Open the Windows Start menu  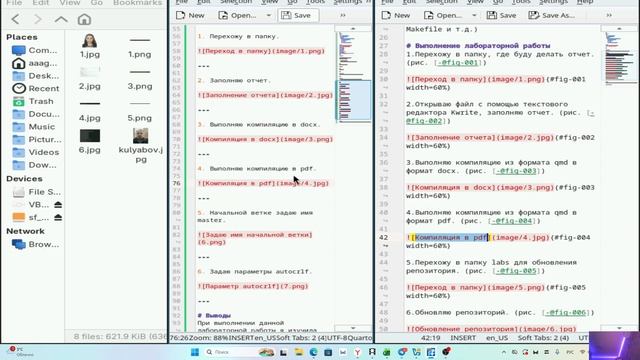195,352
